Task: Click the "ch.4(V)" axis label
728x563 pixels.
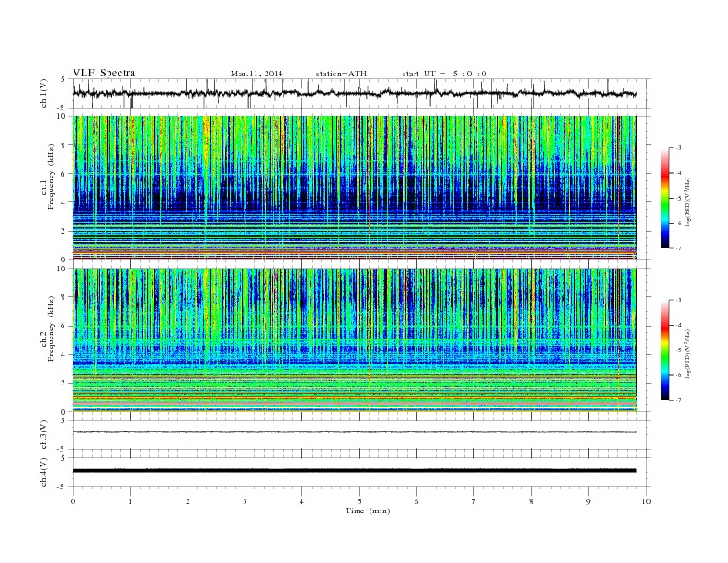Action: (x=44, y=472)
